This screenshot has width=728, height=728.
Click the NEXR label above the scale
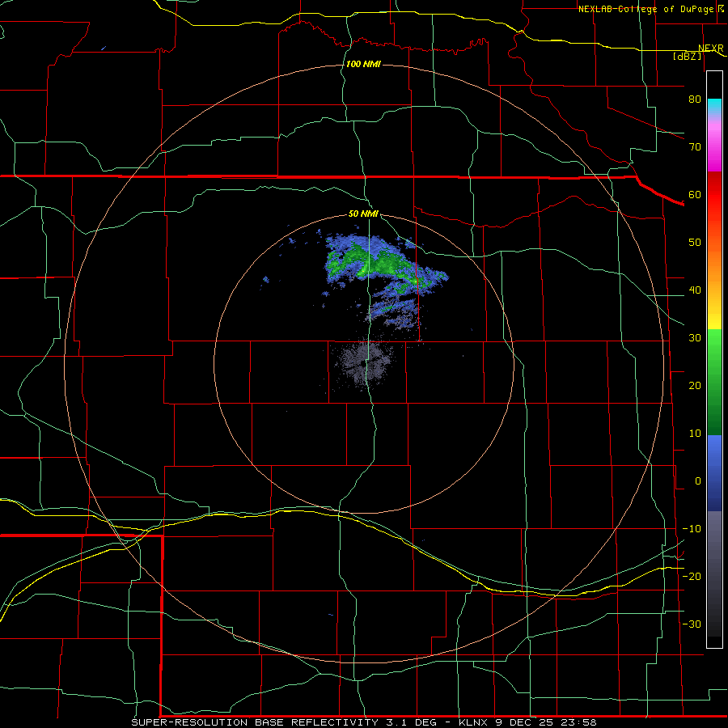[x=711, y=49]
